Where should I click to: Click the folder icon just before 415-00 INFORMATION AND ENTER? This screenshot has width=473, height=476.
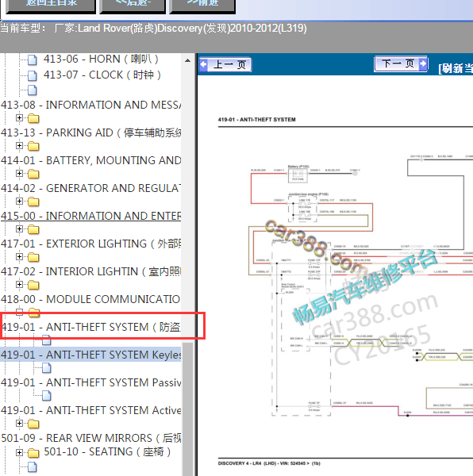[33, 202]
